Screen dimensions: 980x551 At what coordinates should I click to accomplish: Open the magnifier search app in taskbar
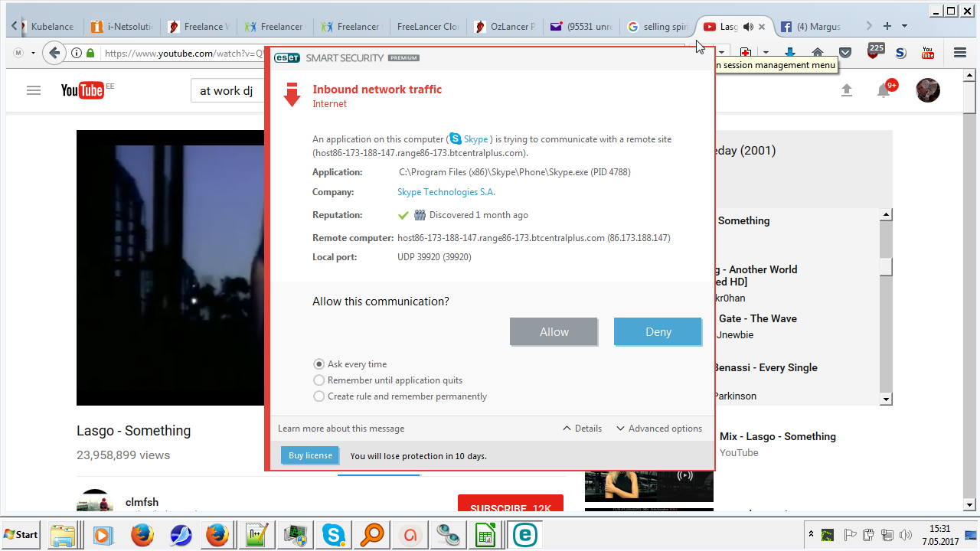tap(372, 534)
